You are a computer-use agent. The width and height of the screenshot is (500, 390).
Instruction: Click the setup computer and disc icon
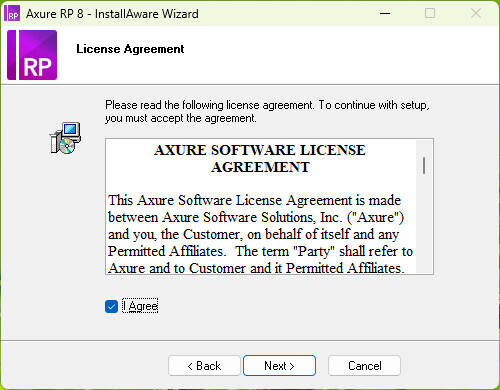[66, 138]
